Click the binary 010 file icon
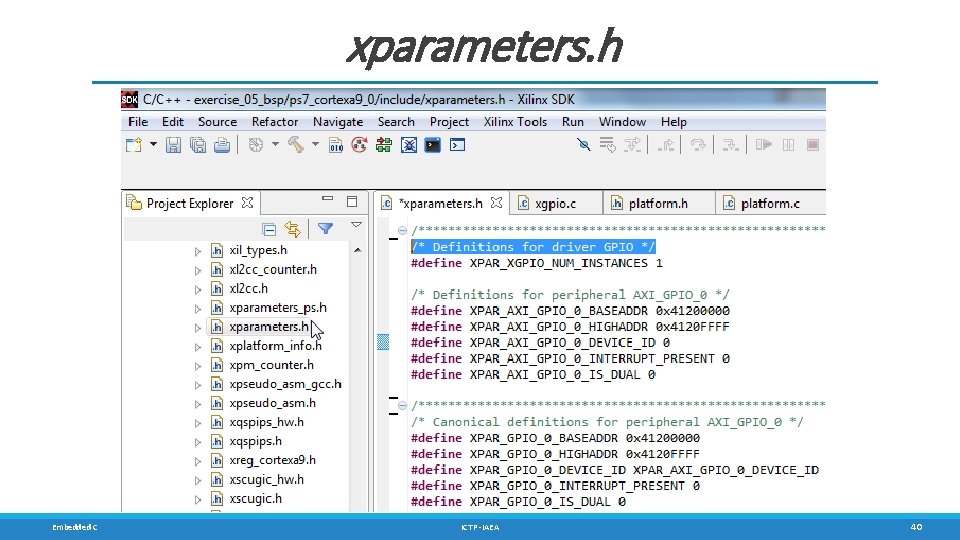 click(x=336, y=145)
